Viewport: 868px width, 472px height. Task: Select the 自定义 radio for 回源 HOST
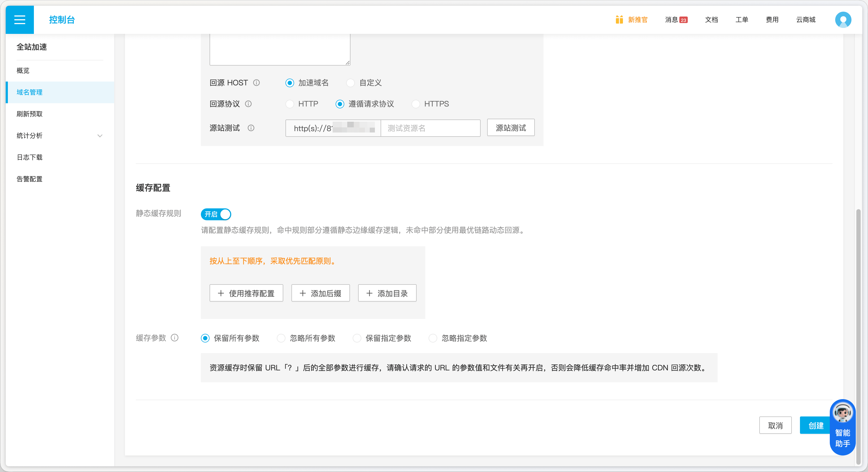[351, 83]
